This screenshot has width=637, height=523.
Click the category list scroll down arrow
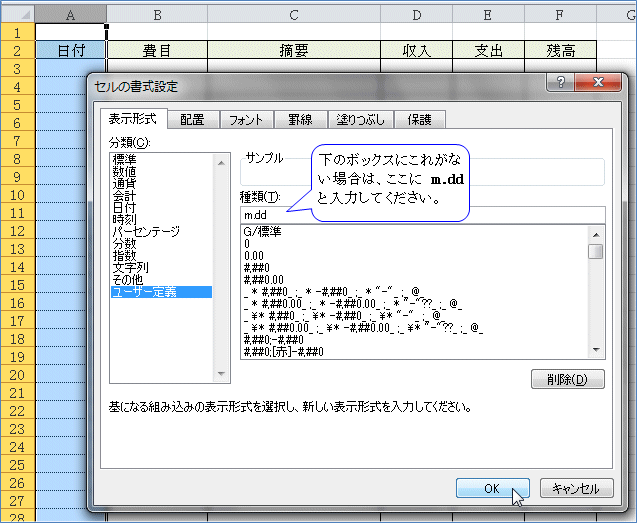pos(221,373)
